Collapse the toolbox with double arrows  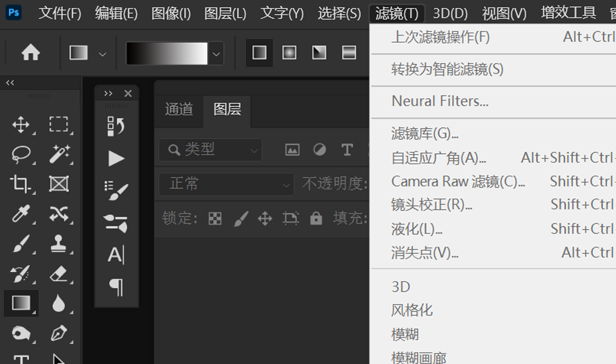pyautogui.click(x=10, y=83)
